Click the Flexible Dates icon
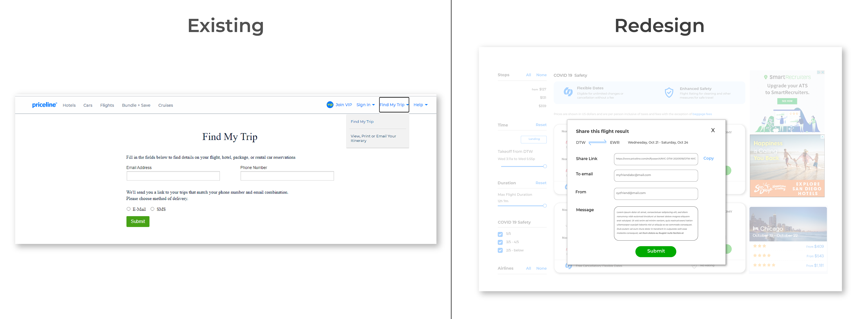The image size is (868, 319). [568, 92]
